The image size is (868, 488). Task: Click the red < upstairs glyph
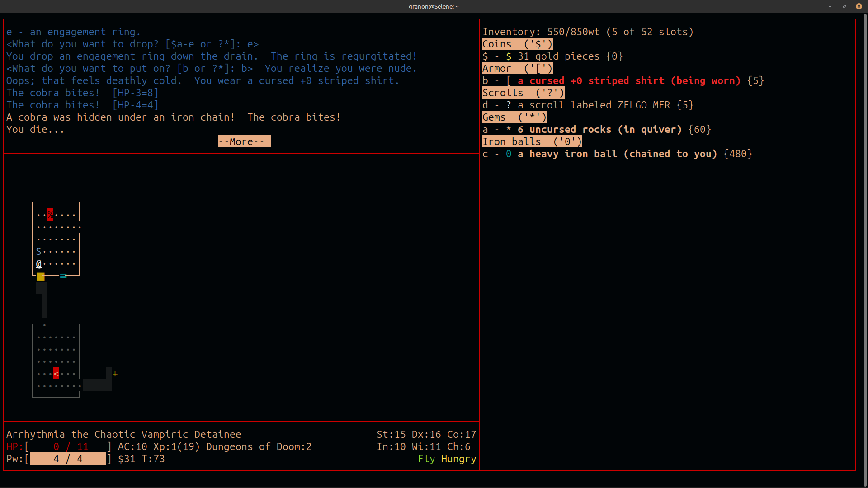point(56,373)
